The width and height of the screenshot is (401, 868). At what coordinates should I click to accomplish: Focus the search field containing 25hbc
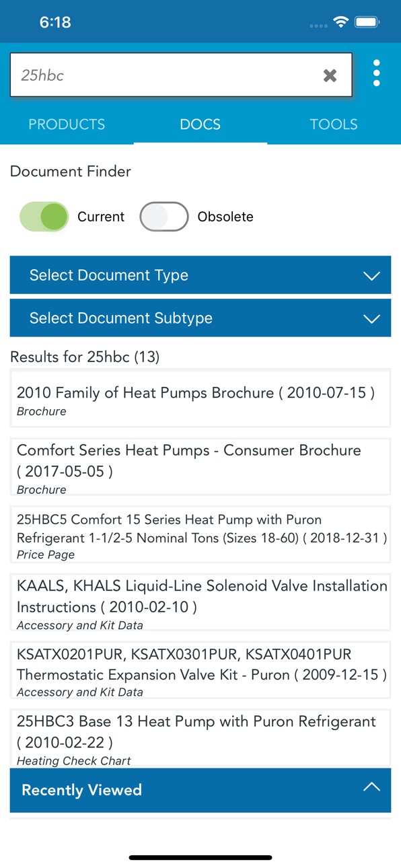coord(165,75)
